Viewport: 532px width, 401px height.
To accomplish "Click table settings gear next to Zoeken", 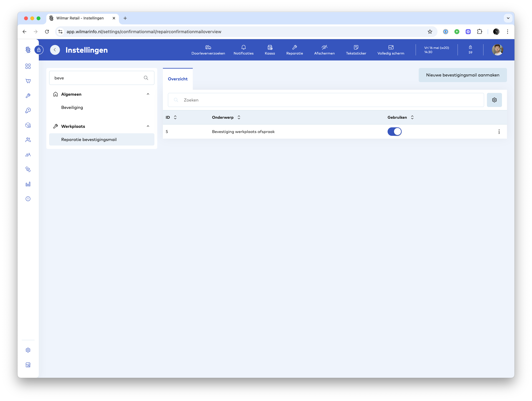I will pos(494,100).
